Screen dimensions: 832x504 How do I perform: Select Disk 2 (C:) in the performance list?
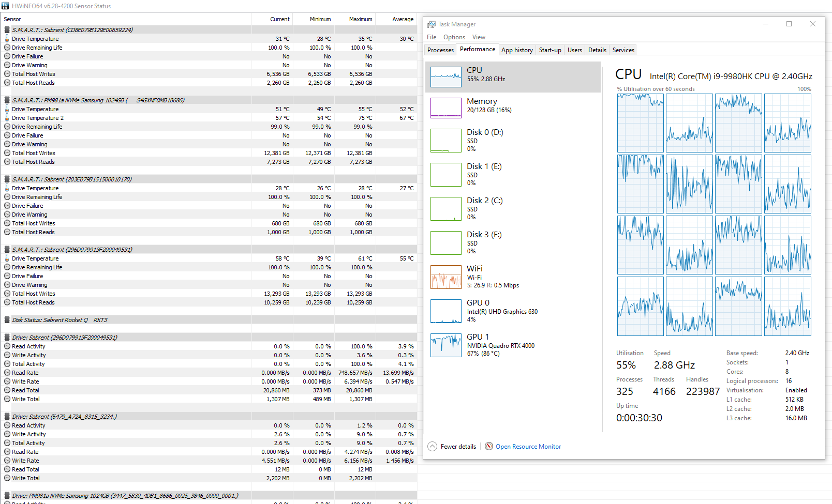pyautogui.click(x=513, y=209)
